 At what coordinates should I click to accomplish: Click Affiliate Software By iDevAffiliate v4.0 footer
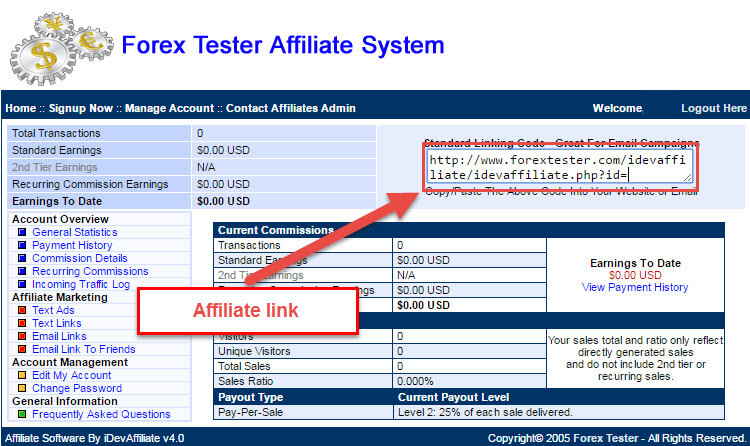tap(95, 438)
